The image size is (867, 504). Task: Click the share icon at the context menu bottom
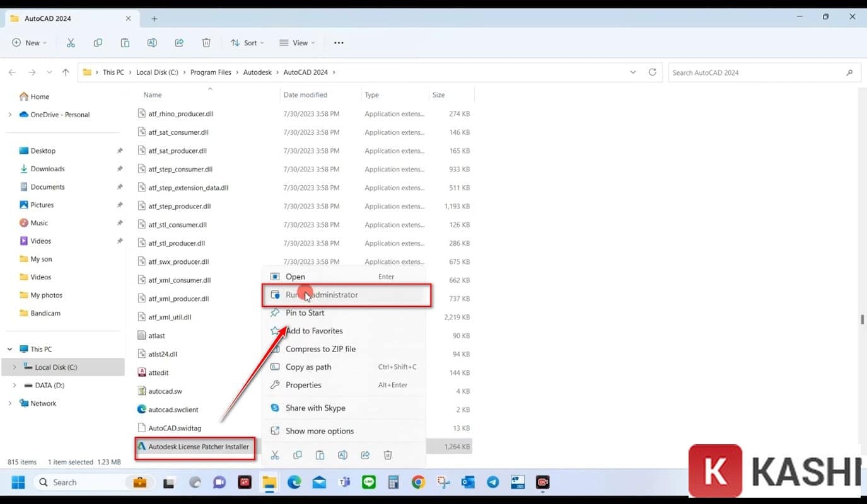point(365,455)
